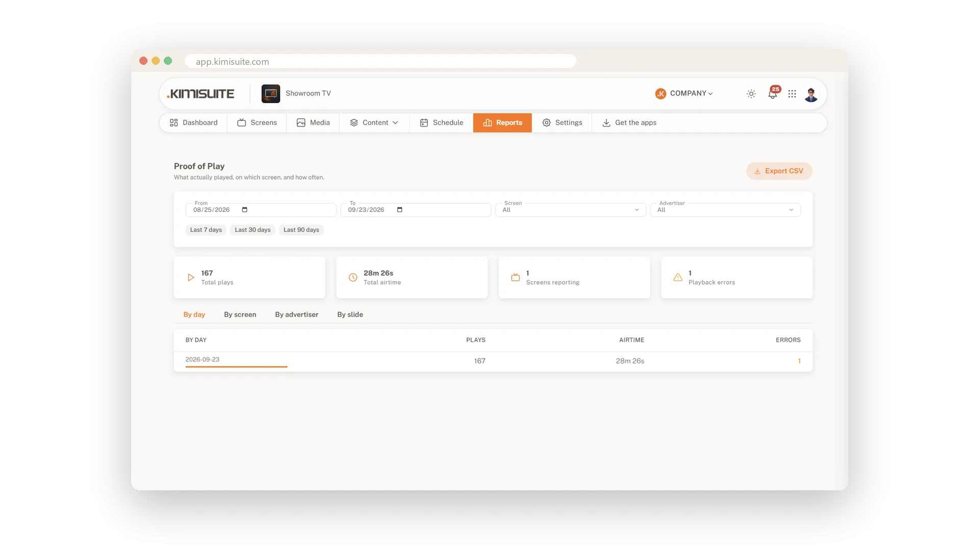Open the Settings tab

(562, 123)
